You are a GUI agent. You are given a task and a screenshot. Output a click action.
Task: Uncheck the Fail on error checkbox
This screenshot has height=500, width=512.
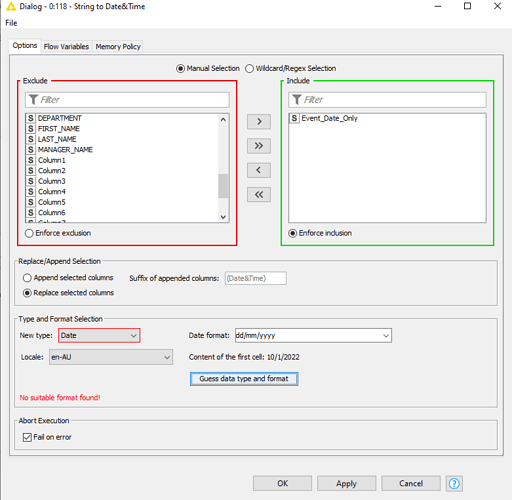(x=27, y=437)
